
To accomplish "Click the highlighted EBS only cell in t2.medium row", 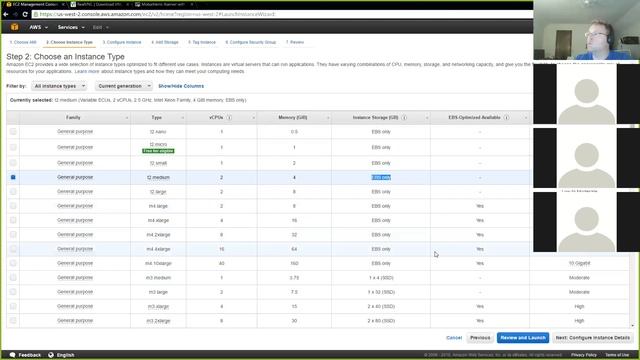I will 381,177.
